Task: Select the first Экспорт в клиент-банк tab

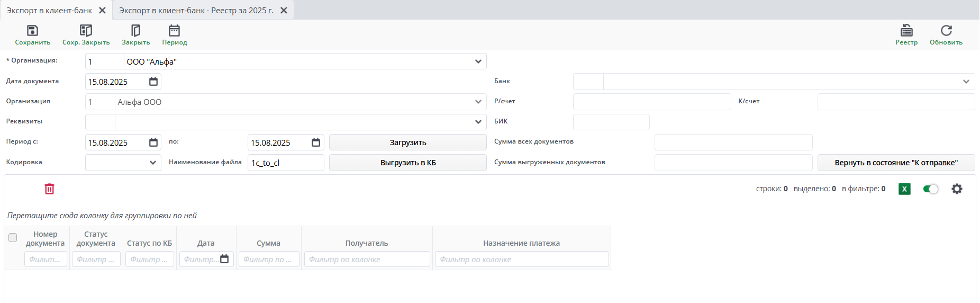Action: click(x=49, y=11)
